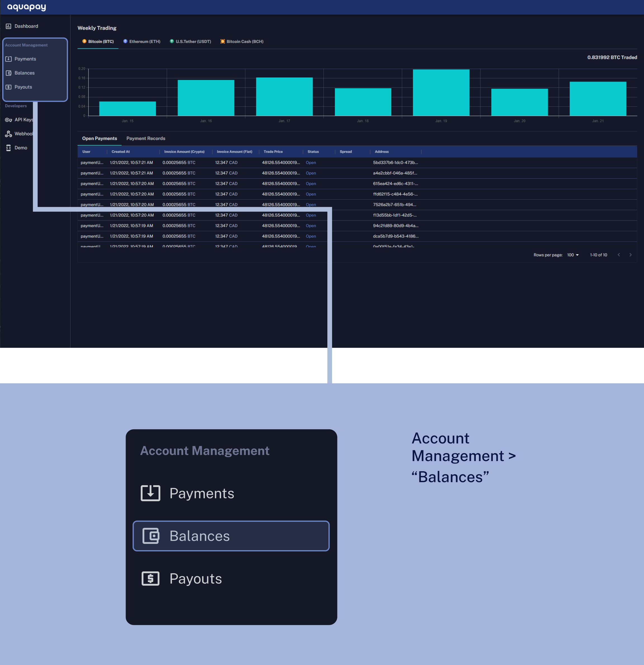Click the Jan. 19 bar in chart
The image size is (644, 665).
441,92
